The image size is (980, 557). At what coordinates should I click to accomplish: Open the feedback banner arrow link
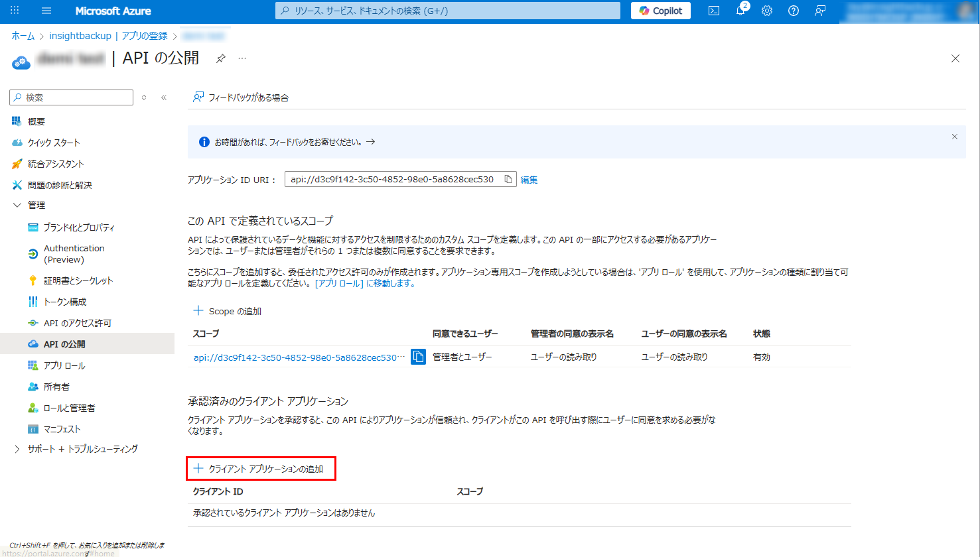(370, 142)
